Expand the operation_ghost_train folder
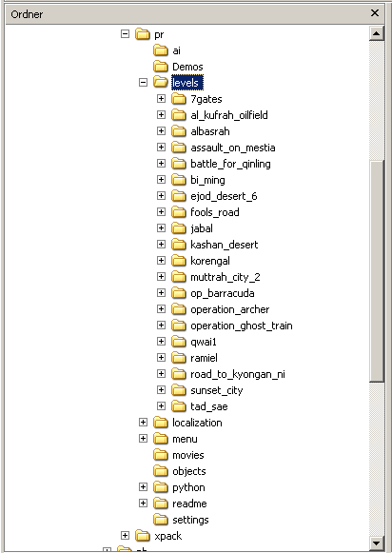Viewport: 392px width, 553px height. (161, 326)
